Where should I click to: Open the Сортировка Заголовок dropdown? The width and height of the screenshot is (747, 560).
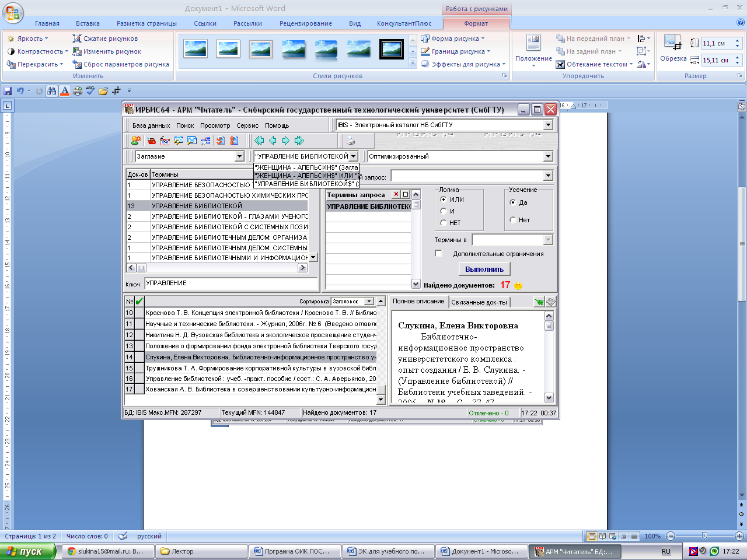tap(369, 302)
